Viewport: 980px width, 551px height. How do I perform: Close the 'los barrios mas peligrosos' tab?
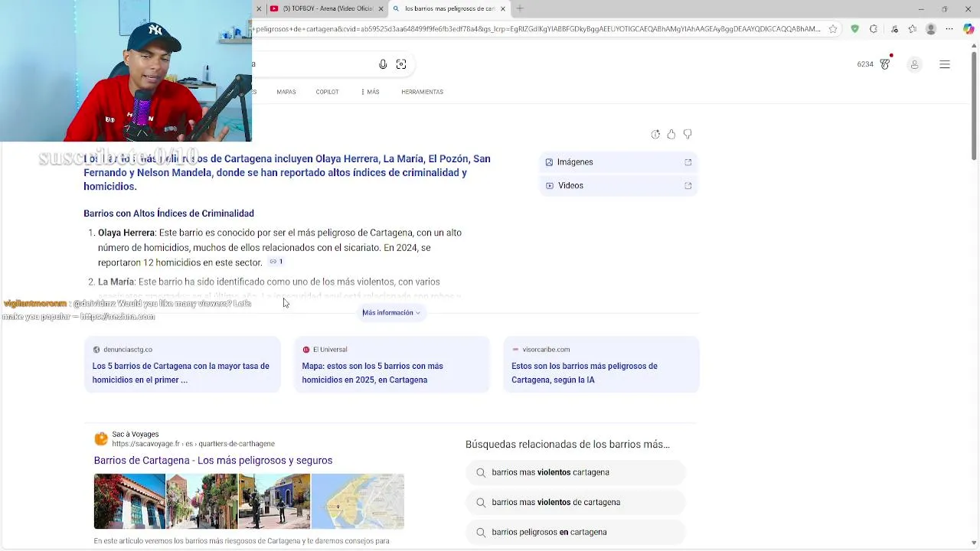coord(503,8)
